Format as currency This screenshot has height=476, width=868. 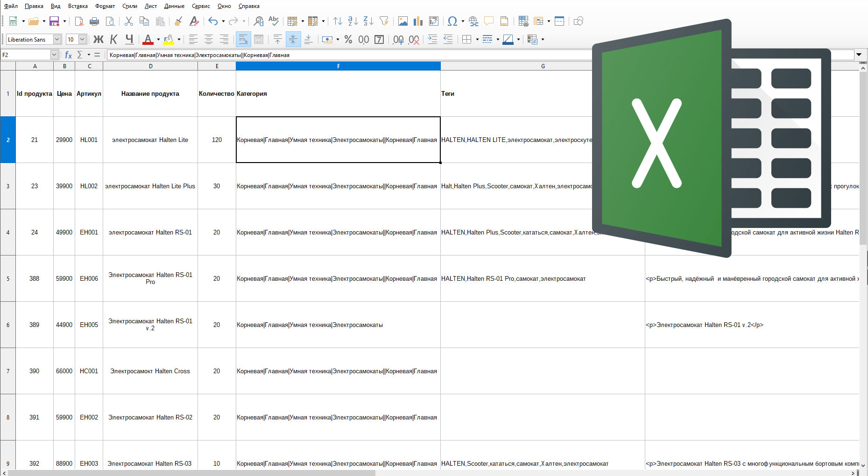tap(327, 39)
